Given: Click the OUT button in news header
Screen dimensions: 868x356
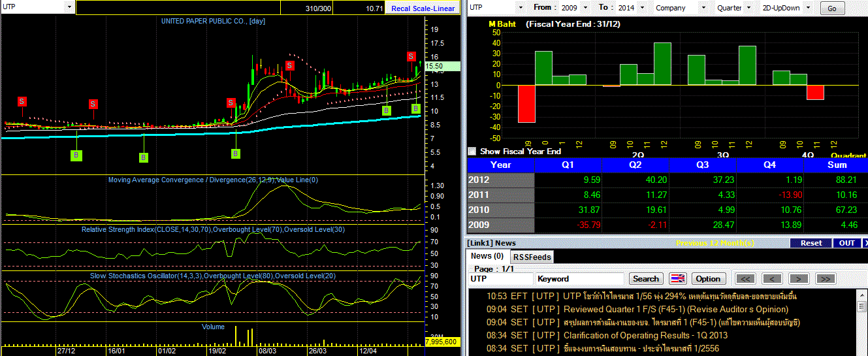Looking at the screenshot, I should point(847,243).
